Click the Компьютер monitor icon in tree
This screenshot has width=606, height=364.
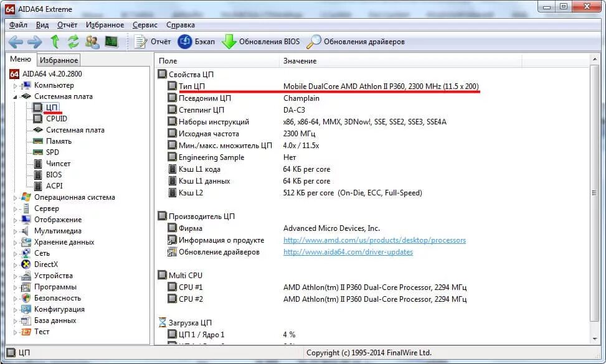[26, 85]
